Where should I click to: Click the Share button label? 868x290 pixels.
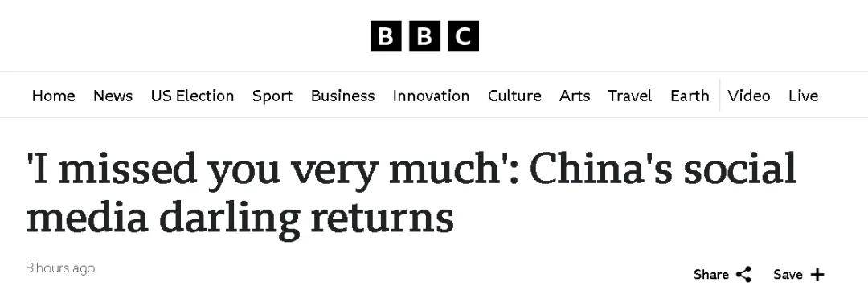click(x=710, y=275)
